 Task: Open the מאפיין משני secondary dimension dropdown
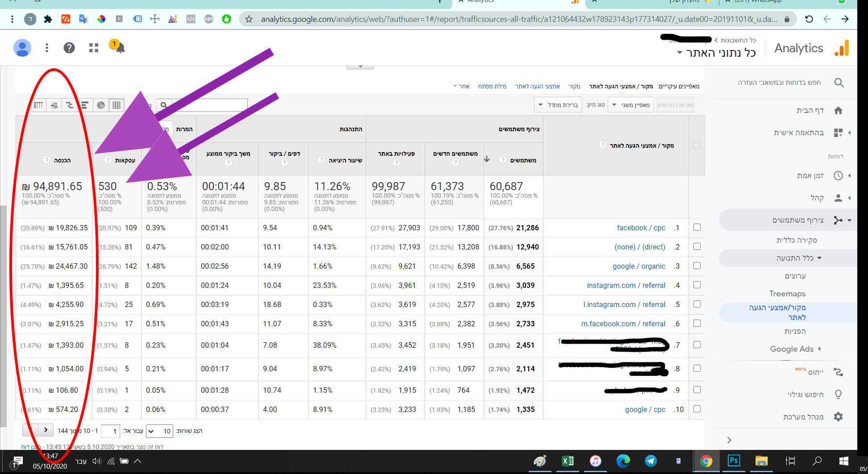631,105
